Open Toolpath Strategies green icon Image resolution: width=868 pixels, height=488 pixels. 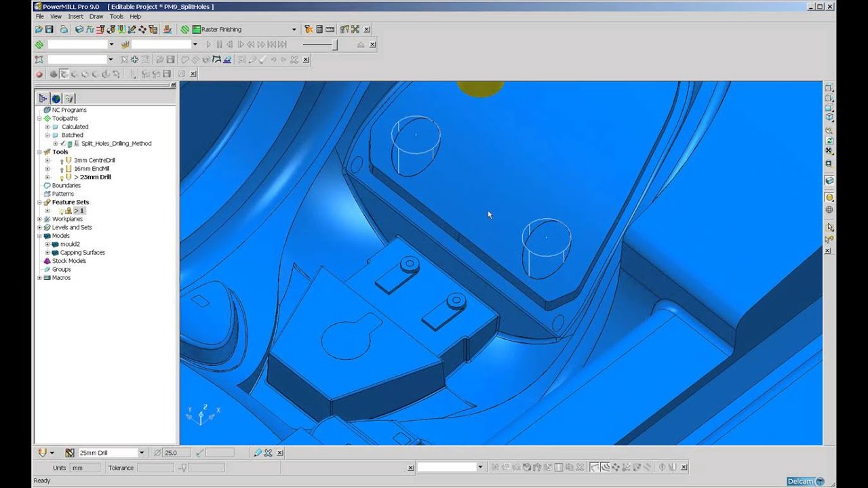click(185, 29)
